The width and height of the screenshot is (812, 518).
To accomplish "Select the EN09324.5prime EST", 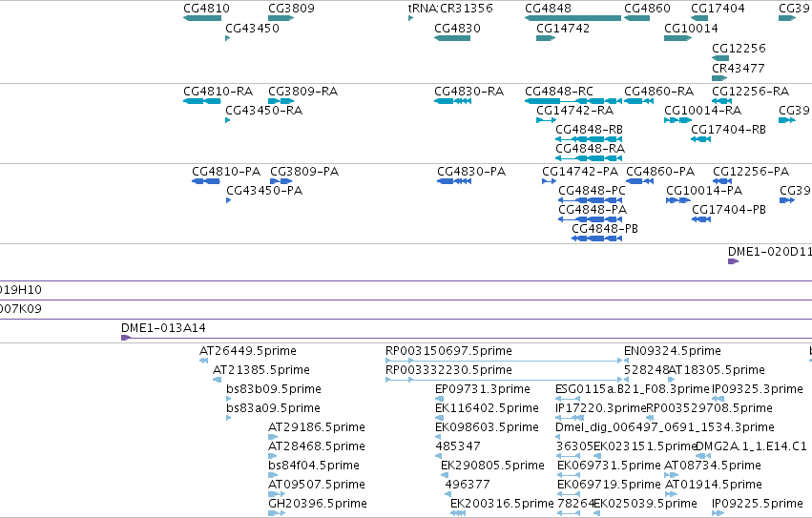I will click(x=626, y=361).
